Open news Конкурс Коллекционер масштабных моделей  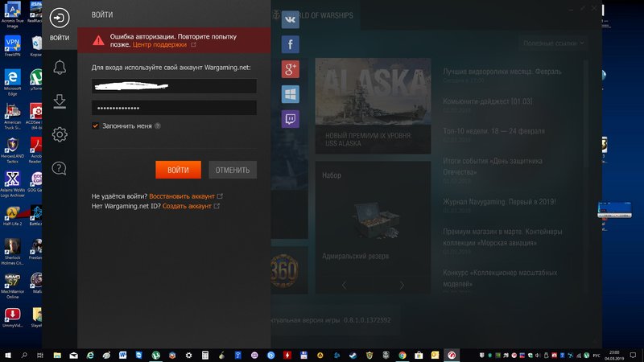pyautogui.click(x=500, y=278)
